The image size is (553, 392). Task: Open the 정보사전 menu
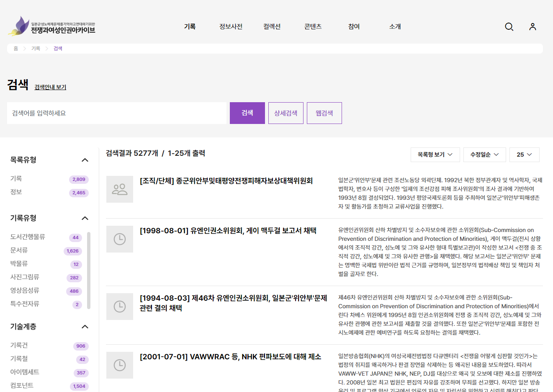coord(231,26)
